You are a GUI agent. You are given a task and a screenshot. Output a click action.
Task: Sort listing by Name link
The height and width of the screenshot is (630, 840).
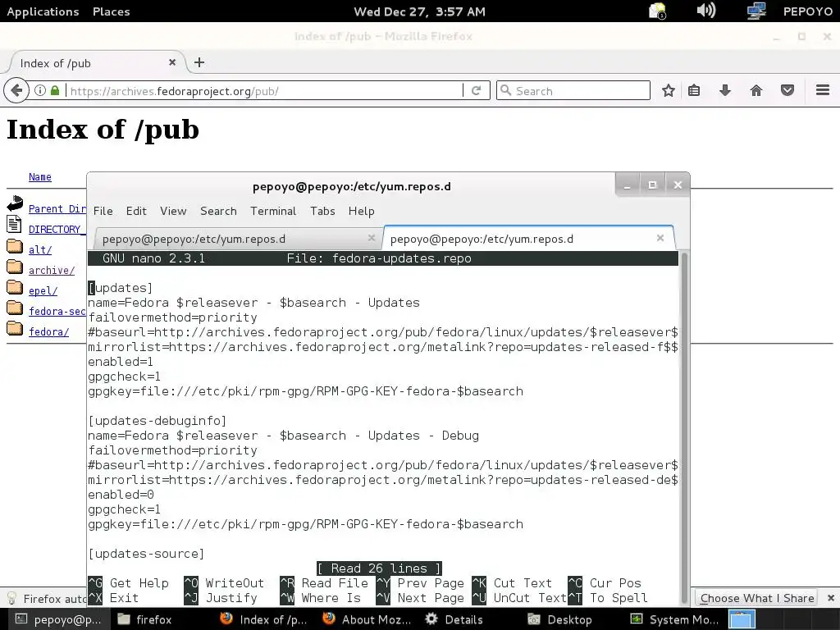[x=40, y=177]
